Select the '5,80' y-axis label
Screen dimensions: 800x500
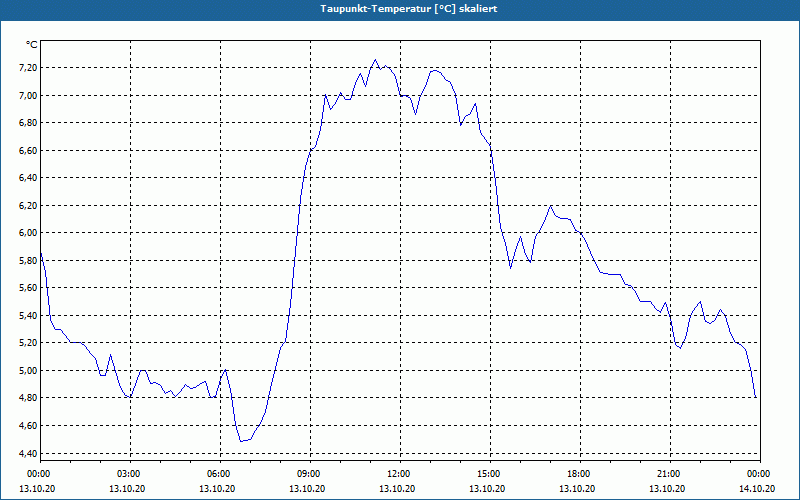(28, 260)
